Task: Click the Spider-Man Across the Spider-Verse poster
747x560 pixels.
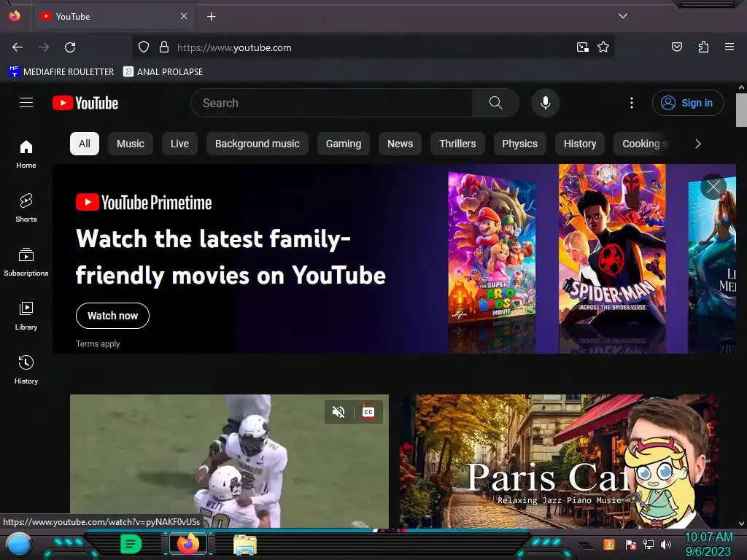Action: (612, 244)
